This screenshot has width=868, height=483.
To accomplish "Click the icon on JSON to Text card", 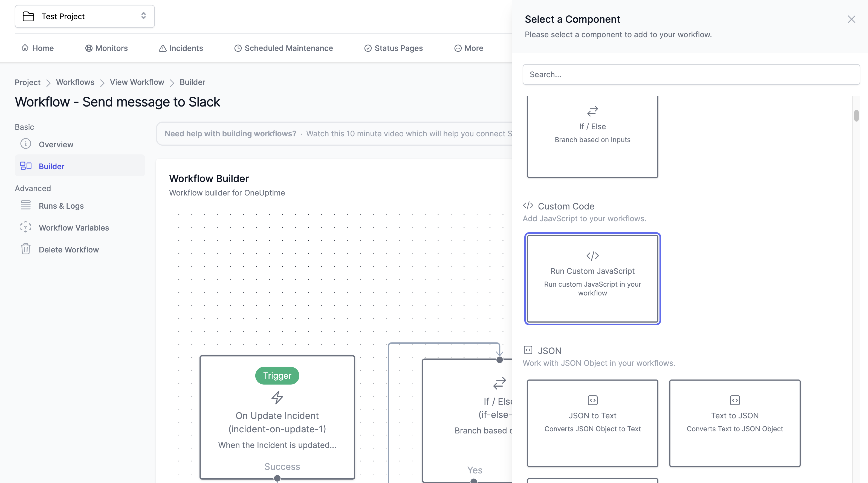I will [x=592, y=400].
